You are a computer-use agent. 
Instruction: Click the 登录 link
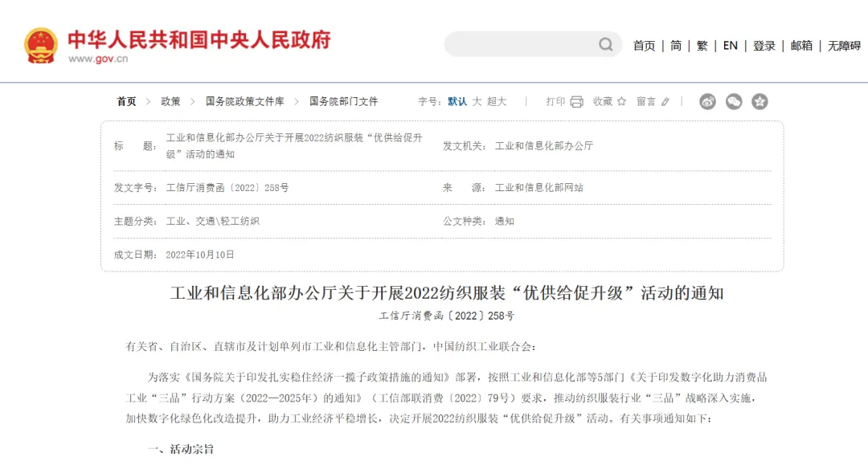764,46
